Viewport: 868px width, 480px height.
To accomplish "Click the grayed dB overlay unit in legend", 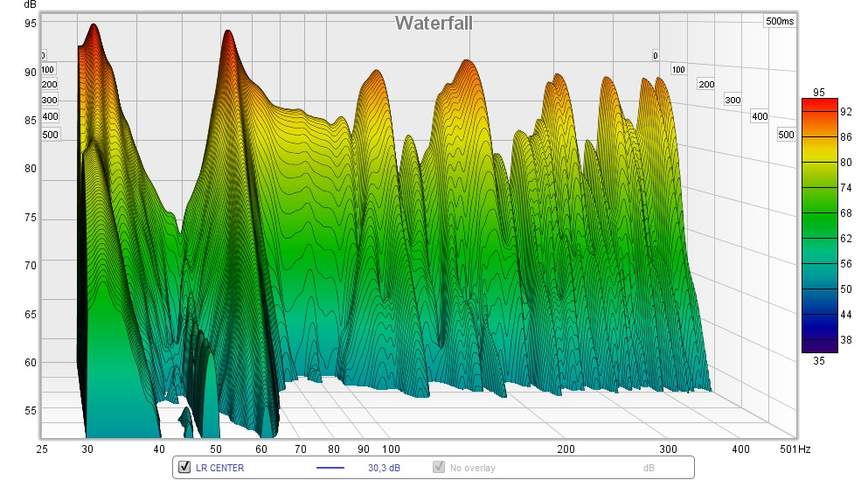I will click(649, 468).
